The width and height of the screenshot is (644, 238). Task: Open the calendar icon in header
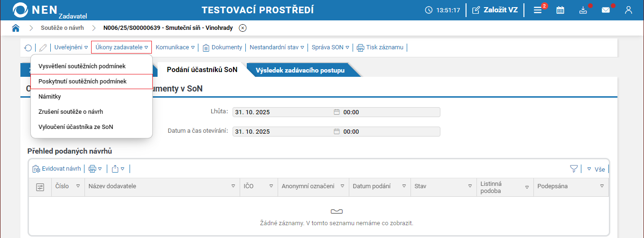pyautogui.click(x=560, y=10)
